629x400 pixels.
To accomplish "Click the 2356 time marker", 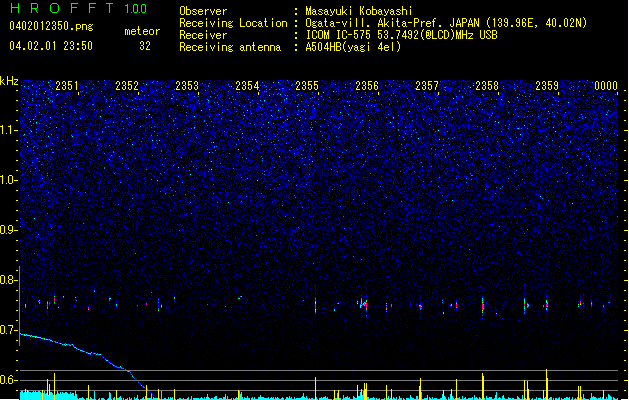I will (x=367, y=86).
